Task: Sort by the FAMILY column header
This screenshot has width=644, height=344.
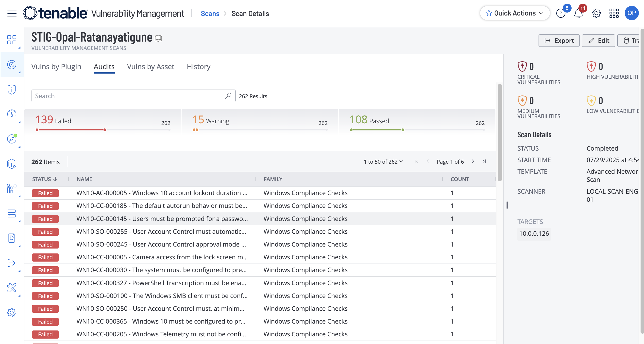Action: click(273, 179)
